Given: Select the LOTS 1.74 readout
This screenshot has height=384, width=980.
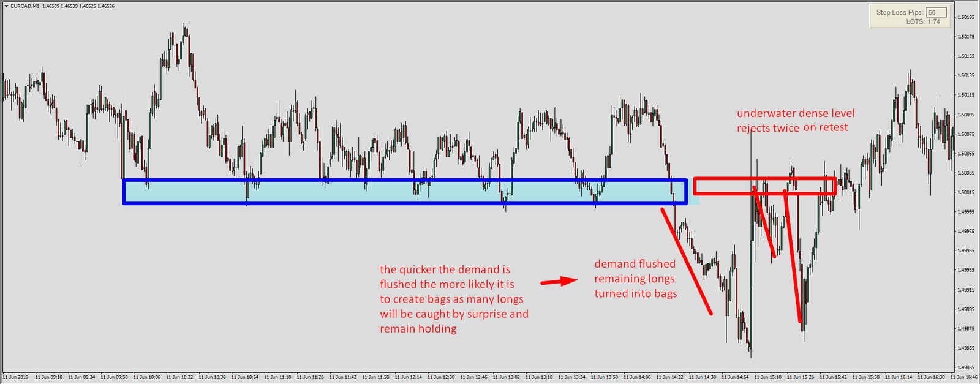Looking at the screenshot, I should click(x=923, y=21).
